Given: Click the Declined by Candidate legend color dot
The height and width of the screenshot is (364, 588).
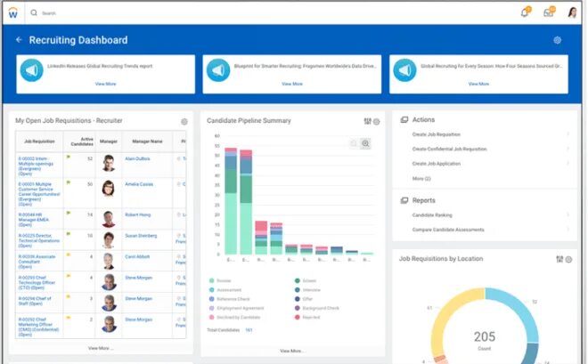Looking at the screenshot, I should coord(211,317).
